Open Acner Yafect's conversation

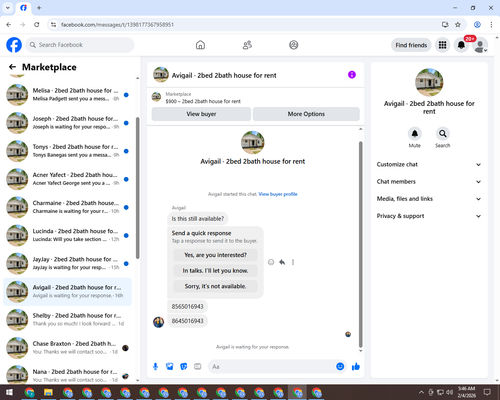(x=67, y=179)
